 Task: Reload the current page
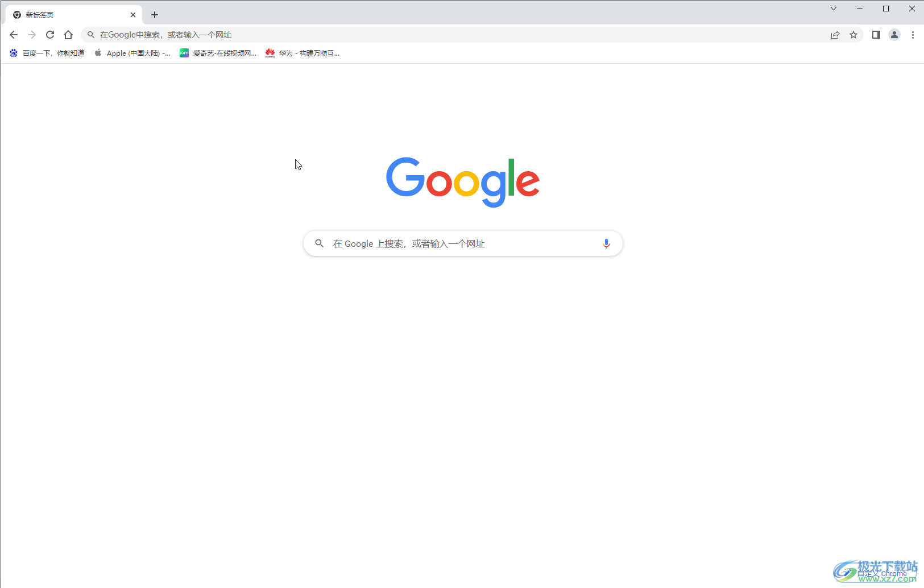50,35
